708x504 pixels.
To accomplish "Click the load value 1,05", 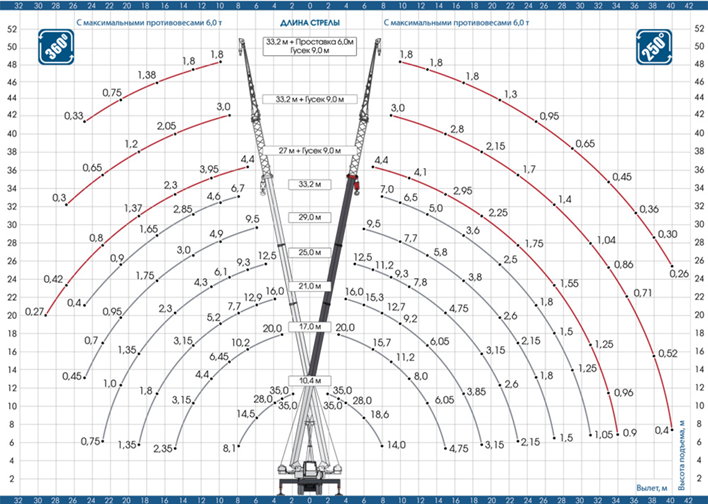I will point(603,434).
